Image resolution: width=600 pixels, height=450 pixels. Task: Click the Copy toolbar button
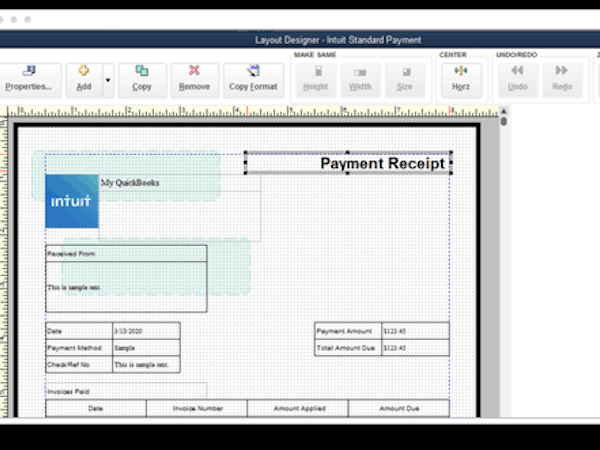[142, 80]
